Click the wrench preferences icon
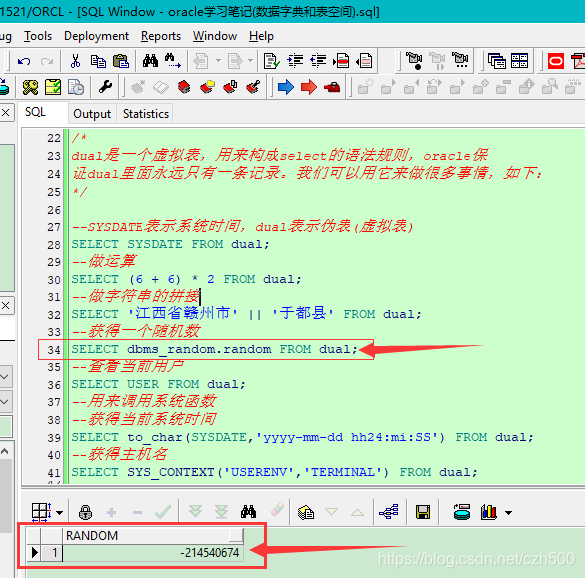The image size is (585, 578). tap(105, 87)
